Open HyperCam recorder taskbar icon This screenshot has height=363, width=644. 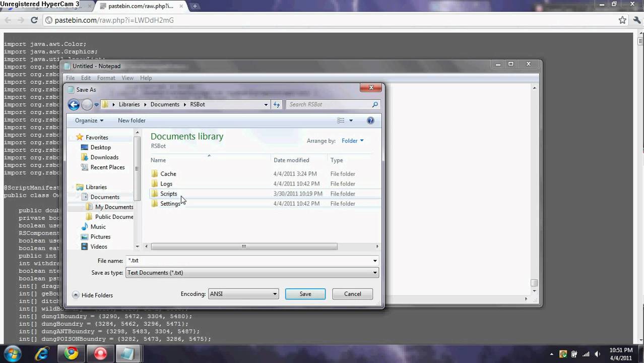(100, 354)
